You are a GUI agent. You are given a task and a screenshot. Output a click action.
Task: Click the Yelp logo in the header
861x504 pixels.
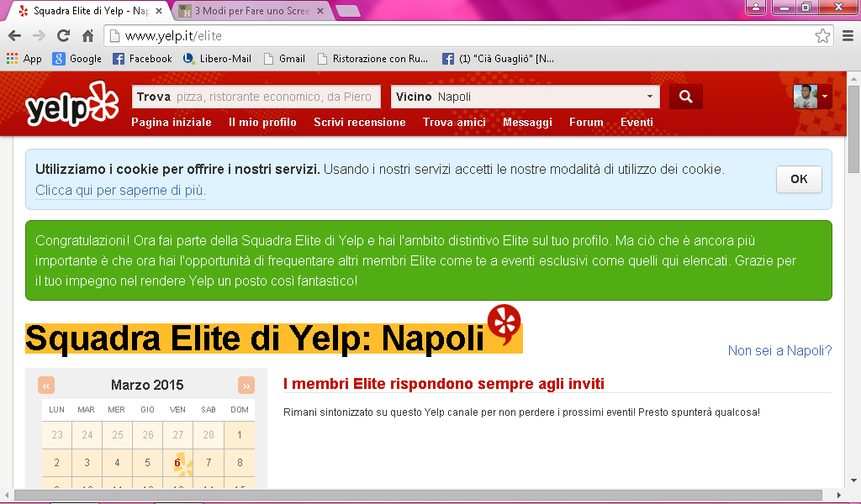tap(72, 104)
